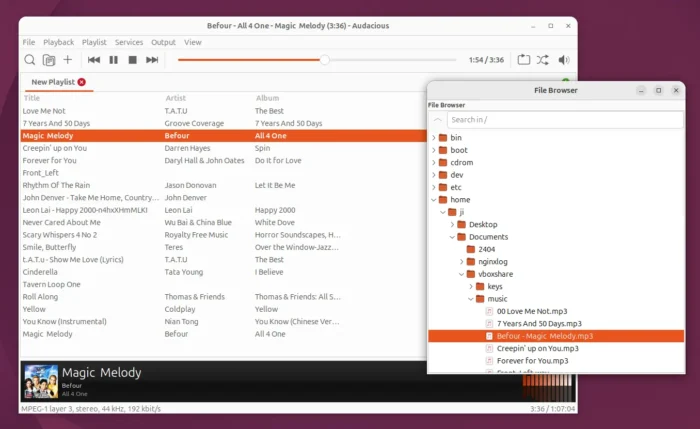Open the Output menu

[x=163, y=42]
